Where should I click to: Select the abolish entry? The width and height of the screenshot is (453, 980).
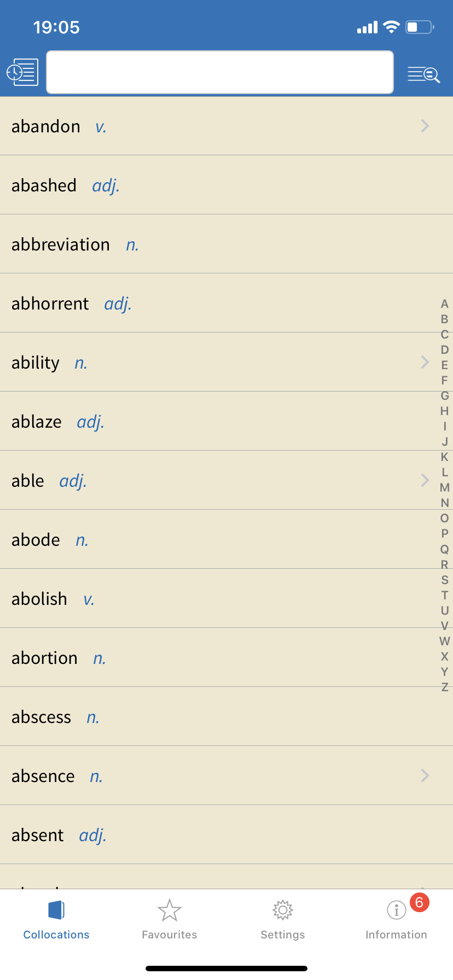tap(226, 598)
